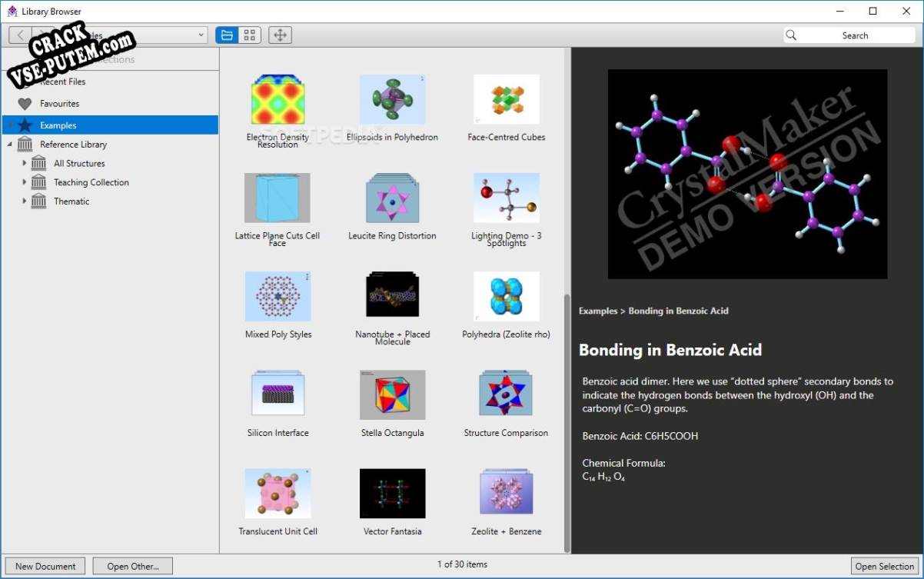Select the Favourites label in sidebar
Screen dimensions: 924x579
pos(60,103)
